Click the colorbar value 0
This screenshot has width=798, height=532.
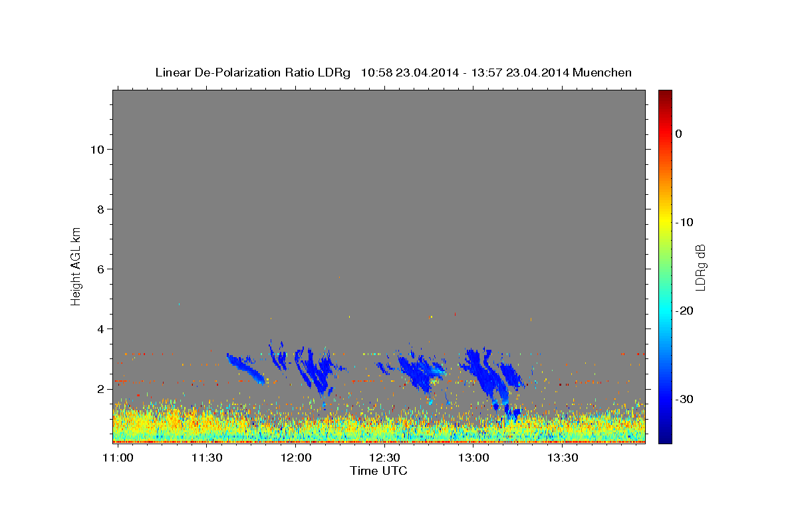pos(679,134)
